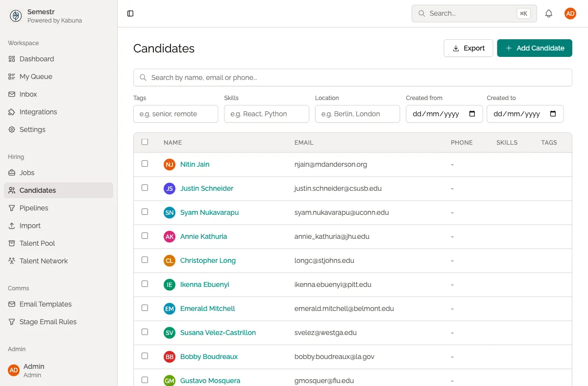Open Email Templates under Comms
Screen dimensions: 588x386
46,304
